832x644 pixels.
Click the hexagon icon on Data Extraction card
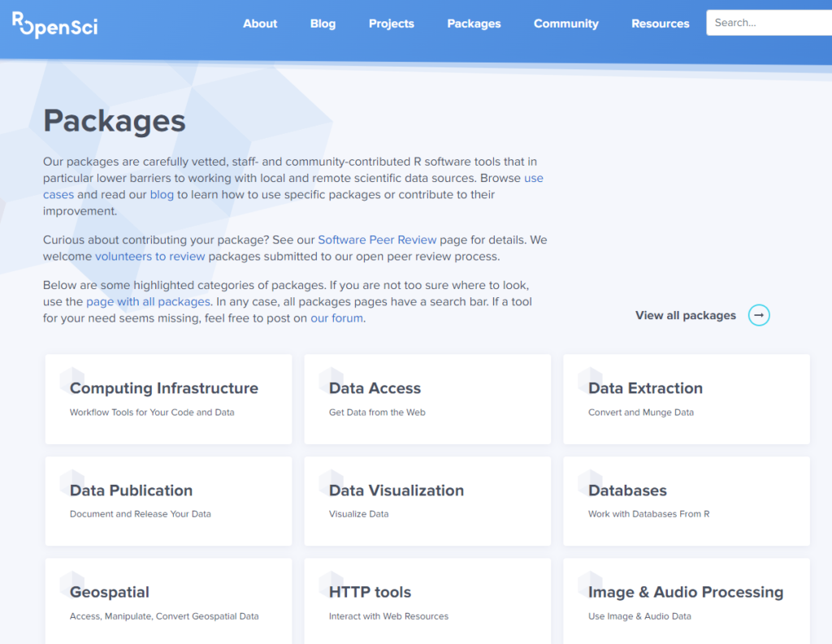[x=591, y=380]
